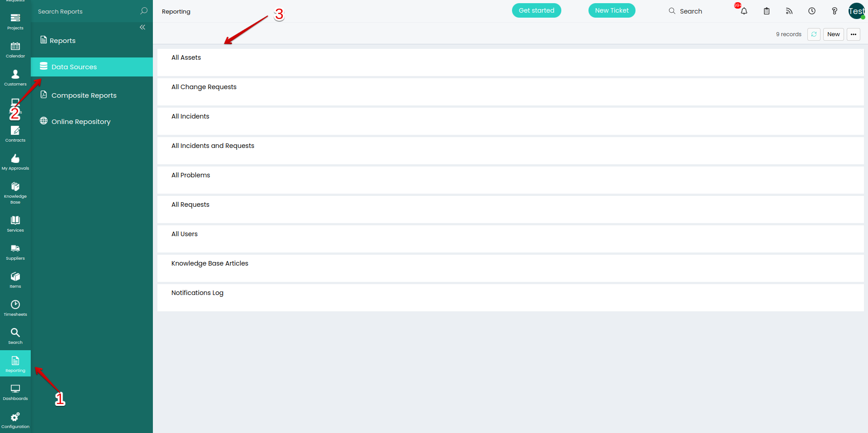
Task: Click the New Ticket button
Action: [612, 10]
